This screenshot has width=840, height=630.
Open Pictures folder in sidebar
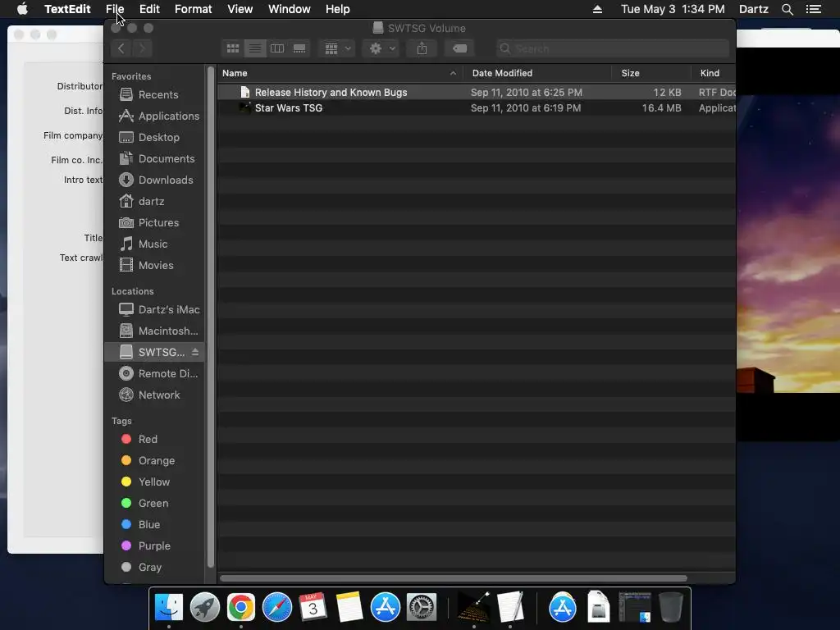[x=154, y=223]
